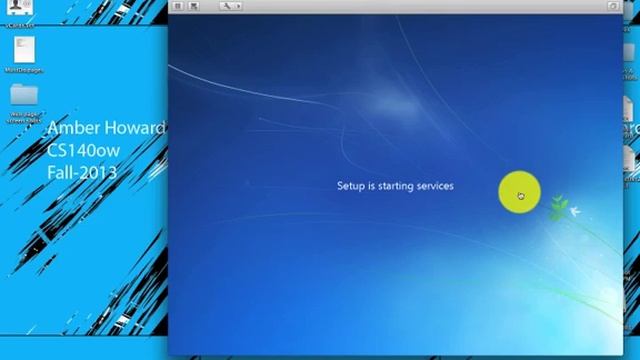640x360 pixels.
Task: Click the suspend (pause) button in VM toolbar
Action: (x=178, y=6)
